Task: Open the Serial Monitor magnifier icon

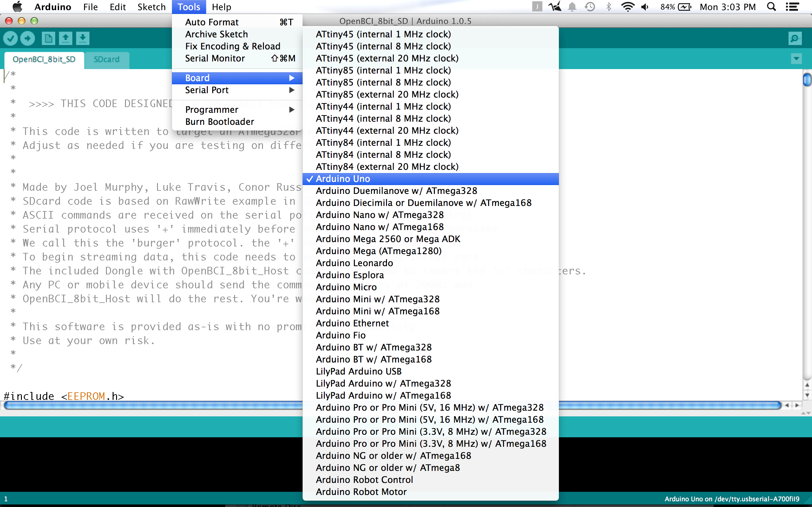Action: click(795, 39)
